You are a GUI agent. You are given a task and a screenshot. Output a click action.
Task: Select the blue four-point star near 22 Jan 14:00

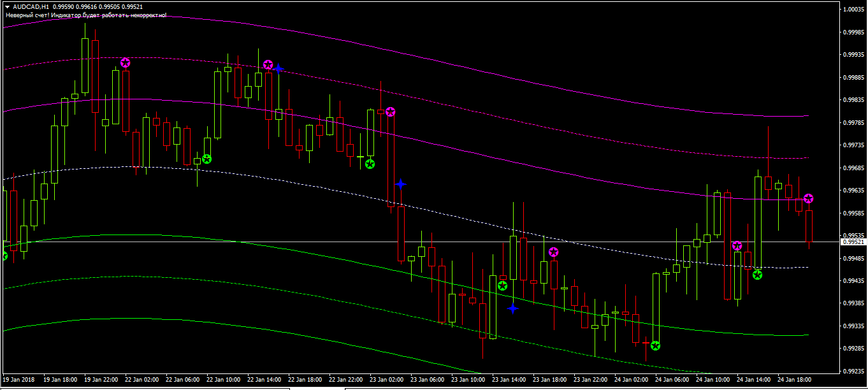[278, 68]
